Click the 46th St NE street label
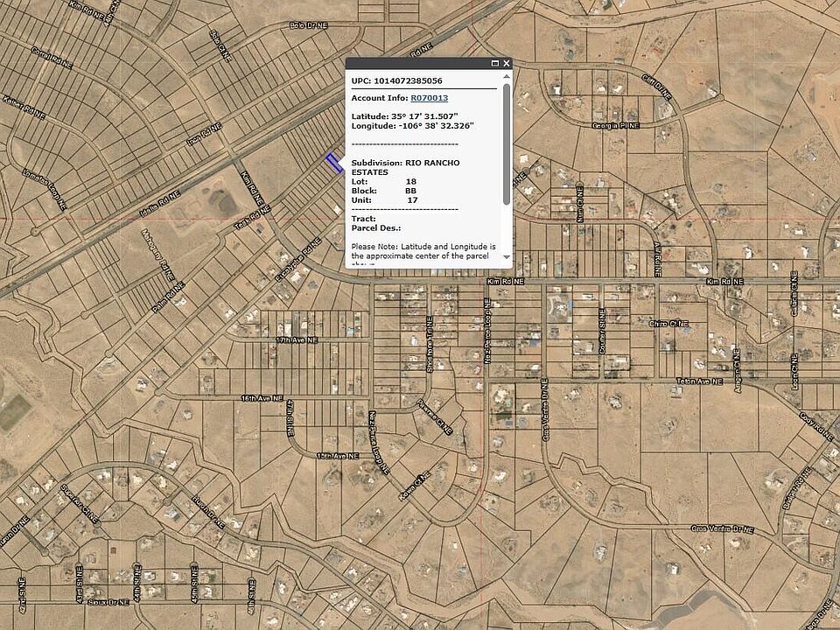This screenshot has width=840, height=630. click(x=251, y=596)
